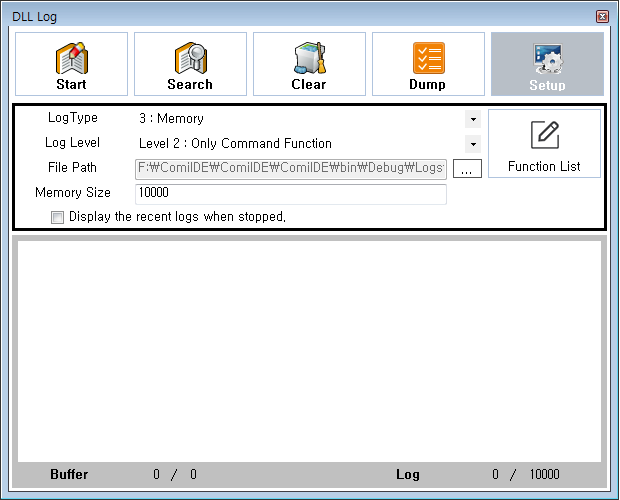
Task: Enable Display the recent logs checkbox
Action: 57,217
